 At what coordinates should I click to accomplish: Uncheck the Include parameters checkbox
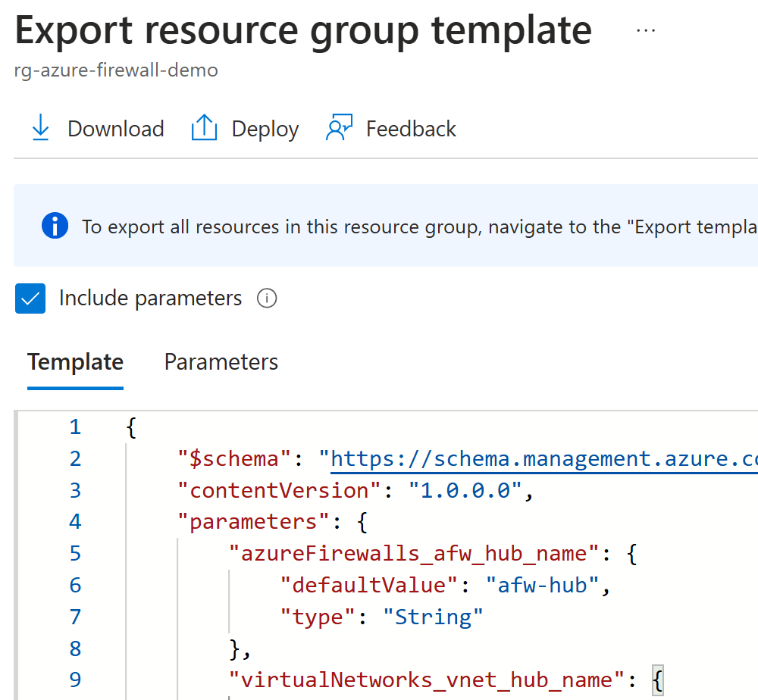point(31,298)
